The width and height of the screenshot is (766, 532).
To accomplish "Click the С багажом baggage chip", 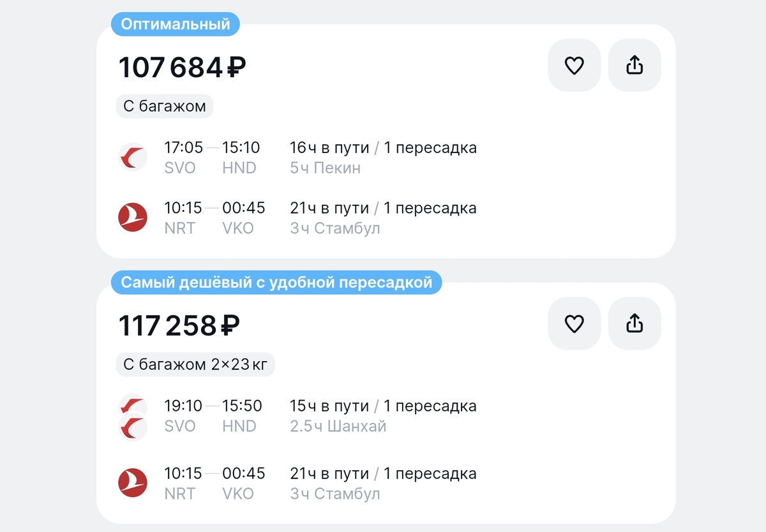I will (x=164, y=106).
